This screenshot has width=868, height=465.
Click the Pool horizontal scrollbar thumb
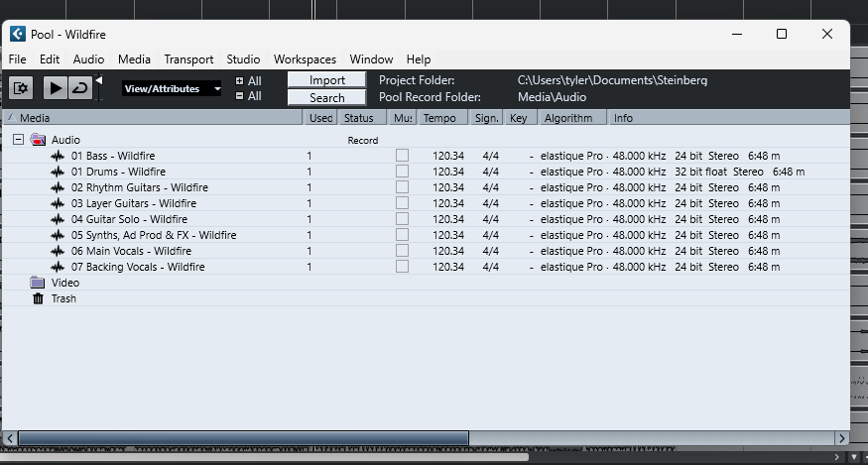point(244,438)
